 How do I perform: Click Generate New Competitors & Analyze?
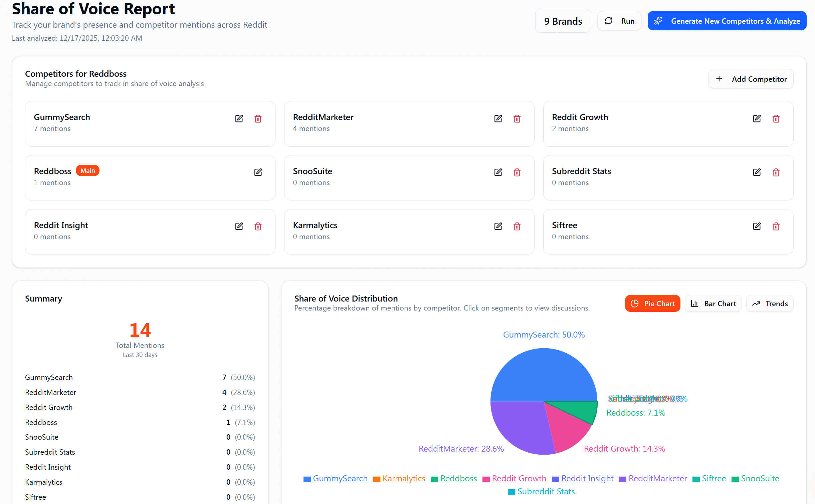(x=727, y=21)
